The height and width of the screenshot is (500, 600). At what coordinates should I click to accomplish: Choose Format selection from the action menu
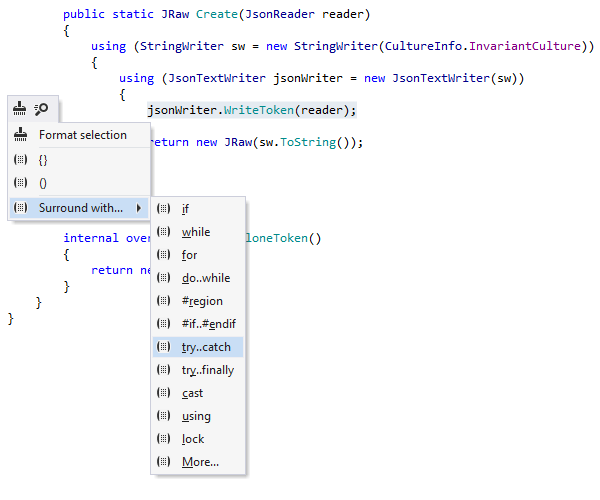[82, 135]
